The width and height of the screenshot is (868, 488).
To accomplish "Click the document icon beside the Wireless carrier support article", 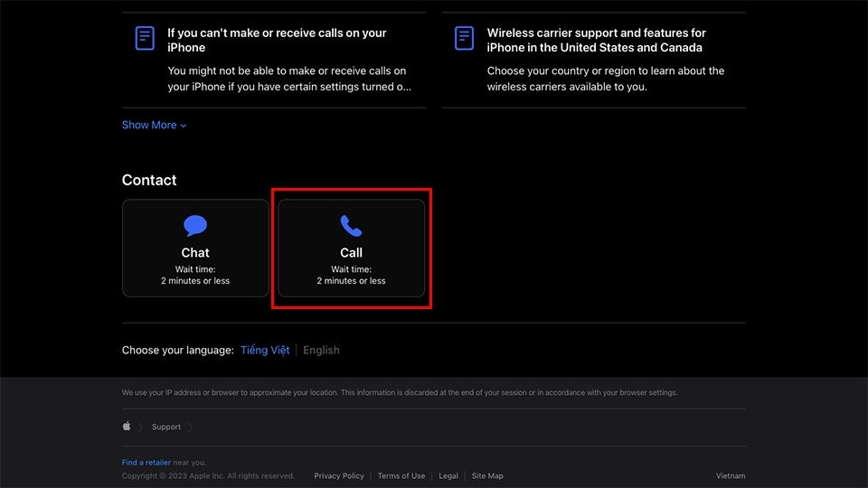I will (x=464, y=38).
